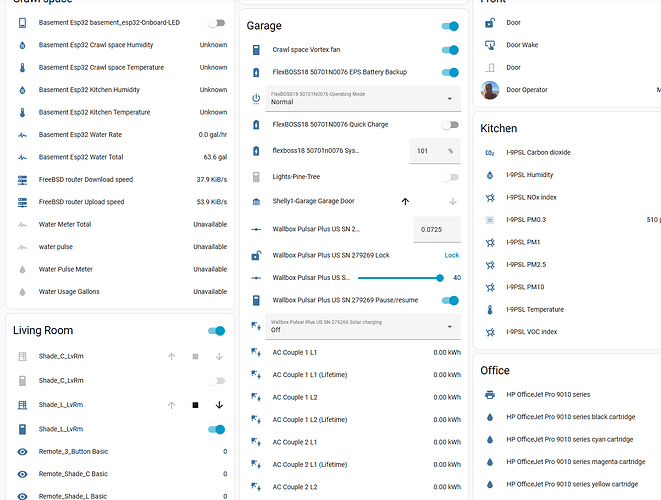661x500 pixels.
Task: Click the Basement Esp32 Water Rate icon
Action: [22, 135]
